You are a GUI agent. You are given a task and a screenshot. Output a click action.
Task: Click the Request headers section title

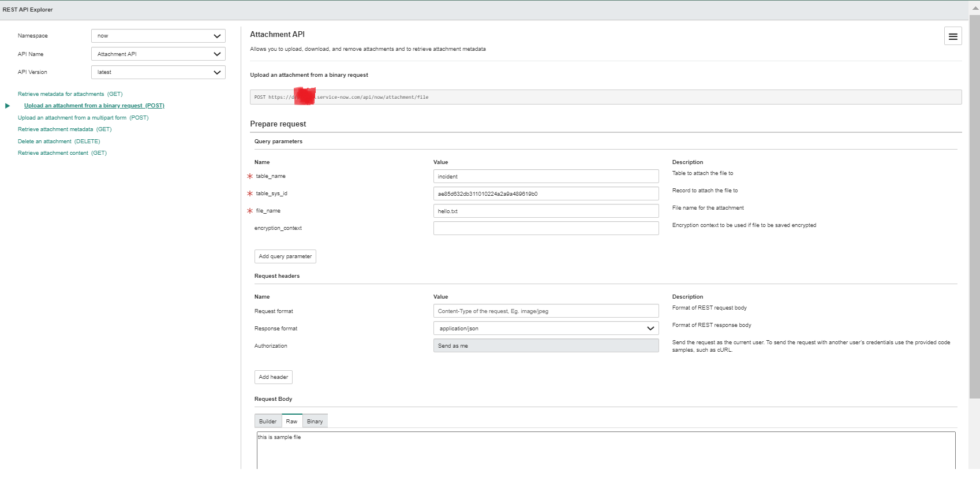point(277,276)
